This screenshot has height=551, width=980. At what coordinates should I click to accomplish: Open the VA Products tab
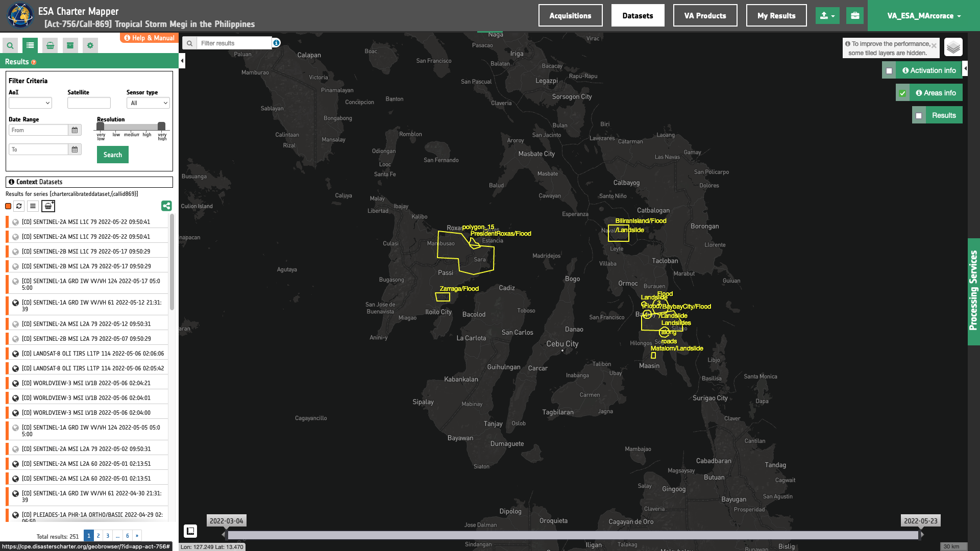[705, 16]
